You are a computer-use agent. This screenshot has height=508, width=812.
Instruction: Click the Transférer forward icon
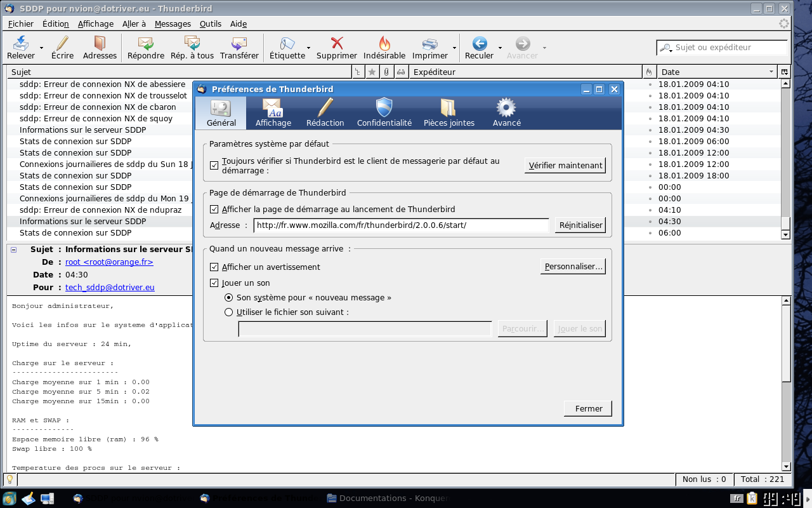[239, 44]
